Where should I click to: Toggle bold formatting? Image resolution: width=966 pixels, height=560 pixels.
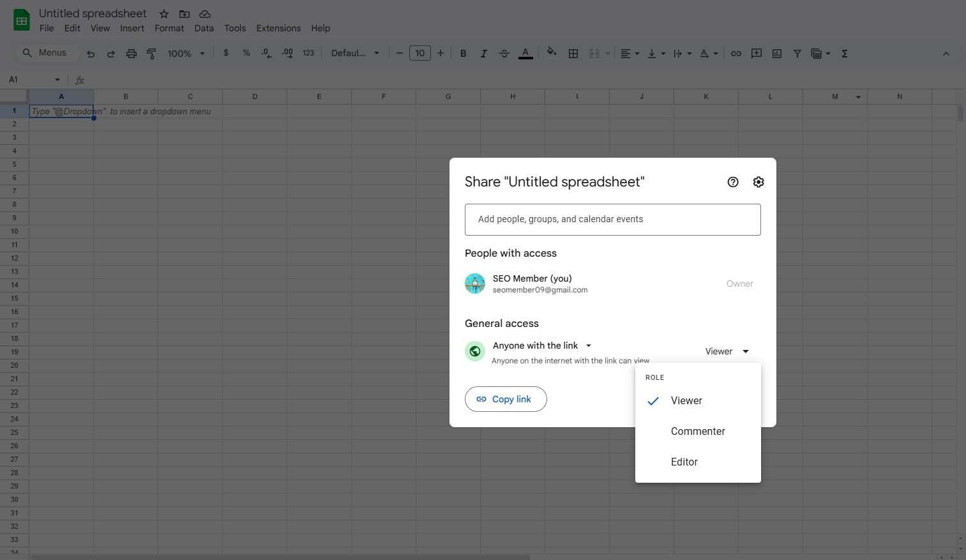tap(464, 54)
